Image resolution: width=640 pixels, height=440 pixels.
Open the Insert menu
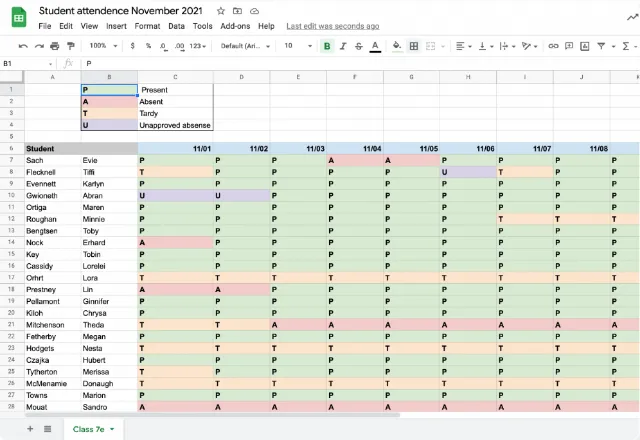(116, 26)
